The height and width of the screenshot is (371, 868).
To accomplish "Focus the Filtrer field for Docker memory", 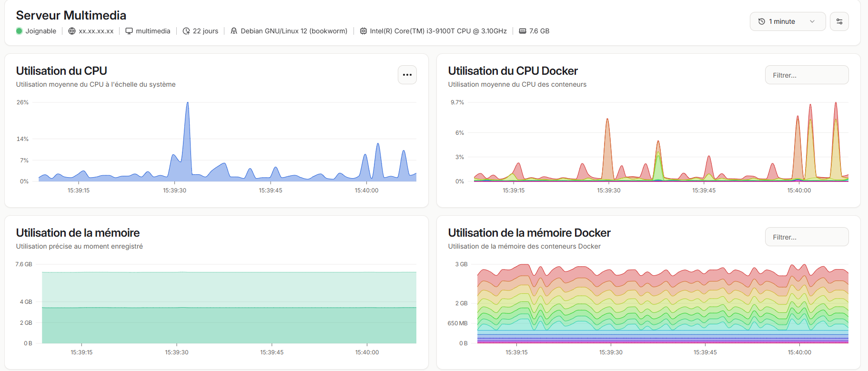I will (x=807, y=237).
